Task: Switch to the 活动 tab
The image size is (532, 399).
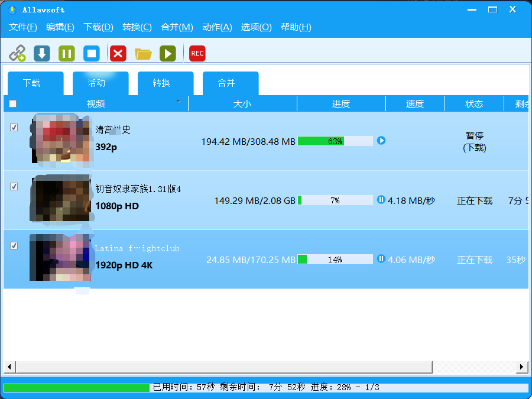Action: tap(100, 83)
